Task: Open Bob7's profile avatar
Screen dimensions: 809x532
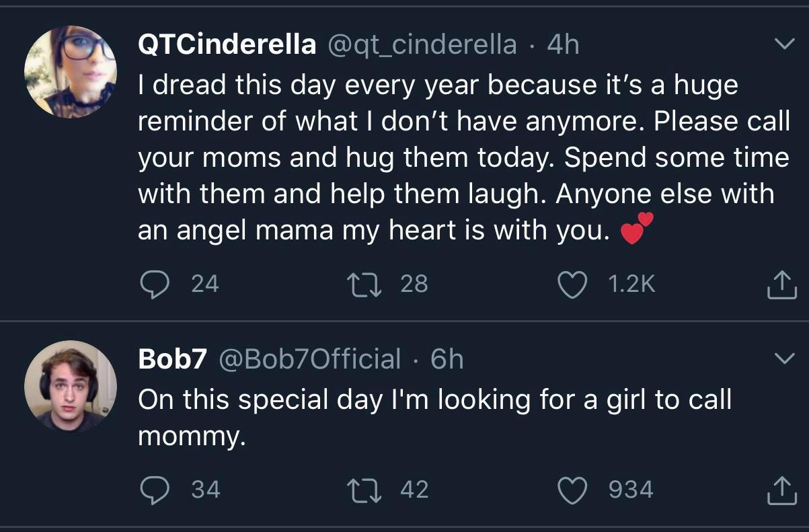Action: click(x=70, y=385)
